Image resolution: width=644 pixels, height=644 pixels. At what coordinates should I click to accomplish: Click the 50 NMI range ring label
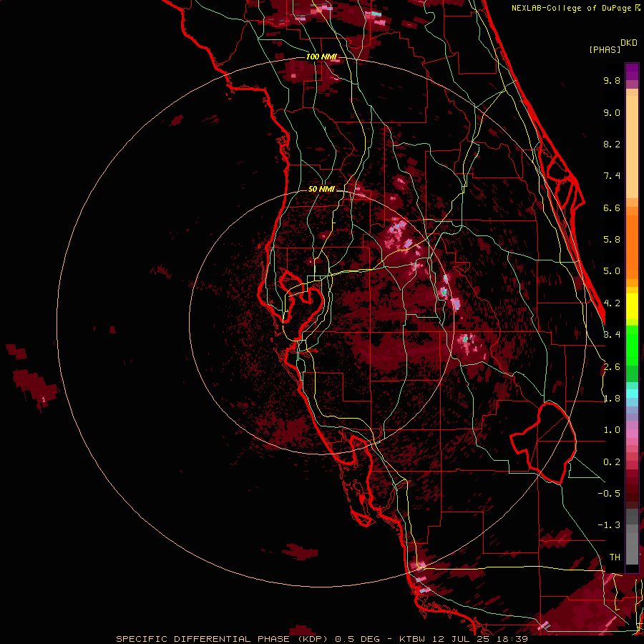321,189
